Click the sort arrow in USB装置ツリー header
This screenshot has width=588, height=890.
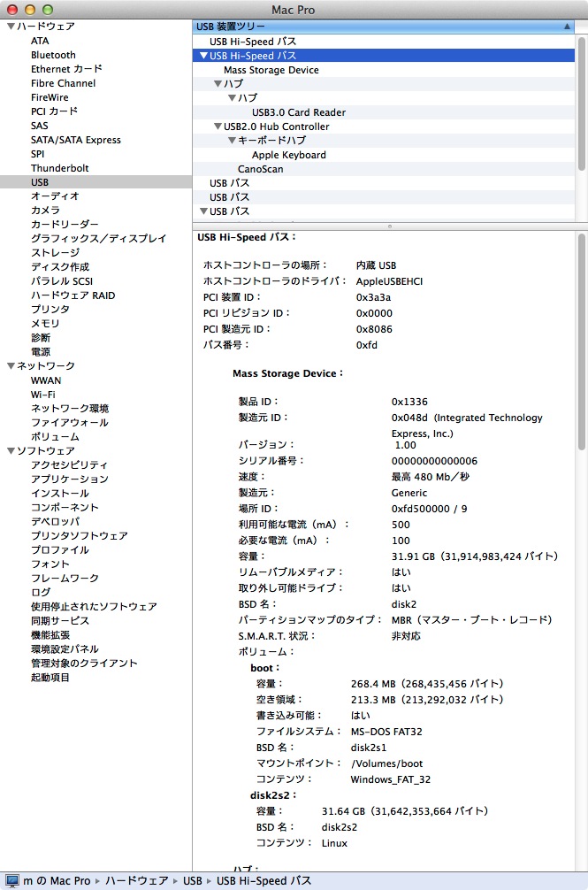click(566, 27)
